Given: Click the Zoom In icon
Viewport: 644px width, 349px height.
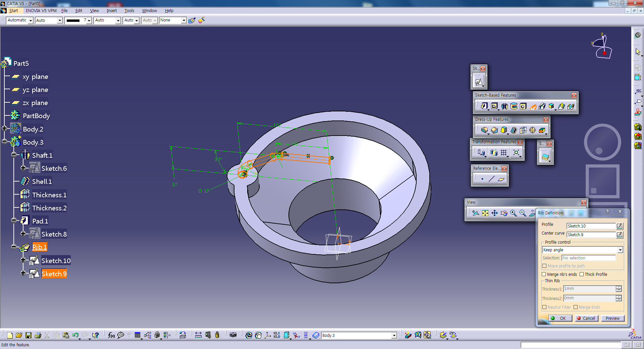Looking at the screenshot, I should (513, 213).
